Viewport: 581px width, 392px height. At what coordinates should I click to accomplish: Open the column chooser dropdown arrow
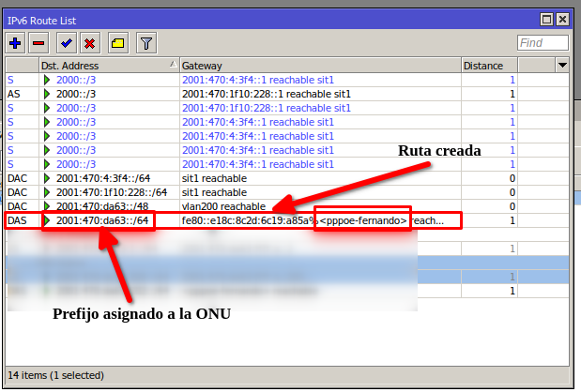pyautogui.click(x=562, y=66)
